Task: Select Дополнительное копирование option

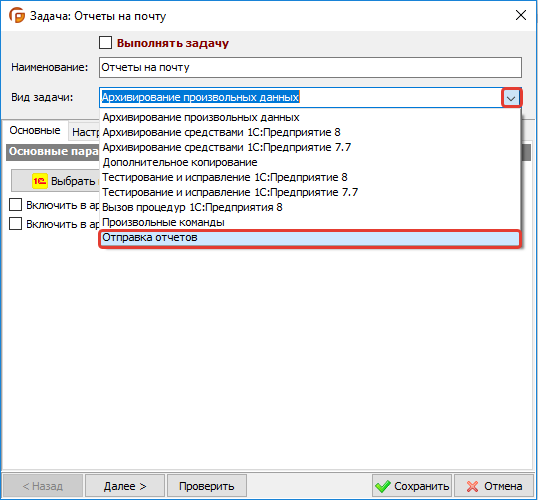Action: coord(310,162)
